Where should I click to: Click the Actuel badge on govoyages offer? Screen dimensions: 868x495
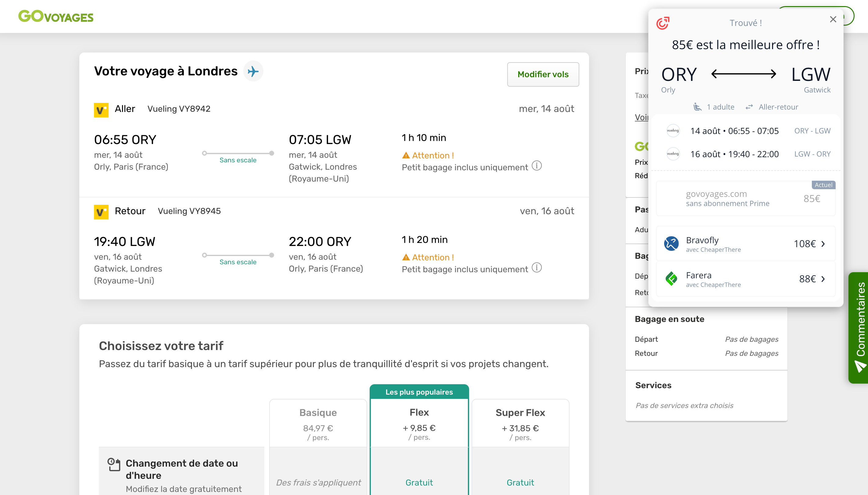(823, 185)
